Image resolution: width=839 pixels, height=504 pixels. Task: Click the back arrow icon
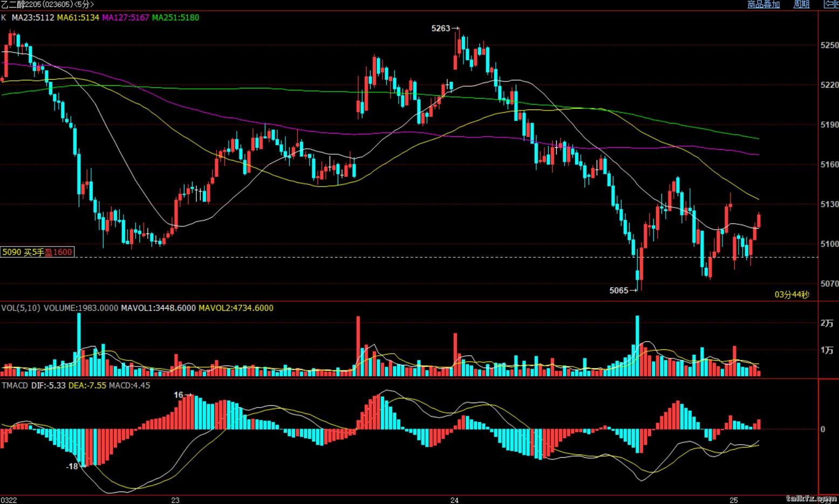830,4
